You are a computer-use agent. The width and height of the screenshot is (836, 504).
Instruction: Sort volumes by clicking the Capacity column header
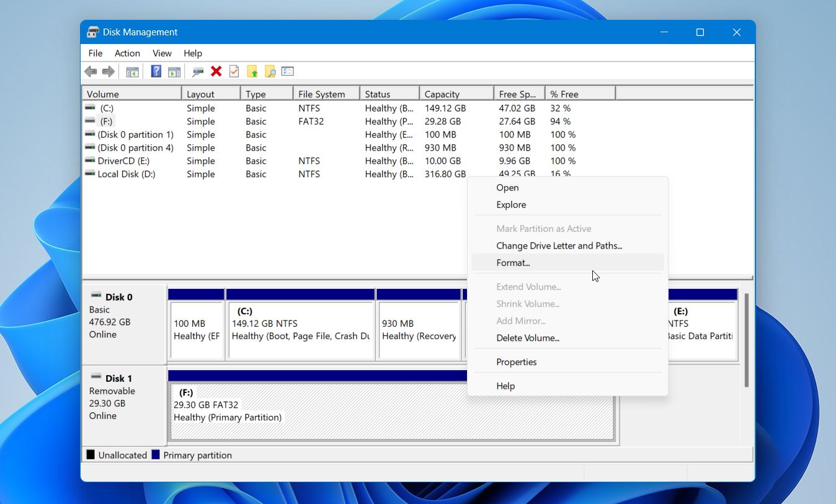[x=442, y=93]
